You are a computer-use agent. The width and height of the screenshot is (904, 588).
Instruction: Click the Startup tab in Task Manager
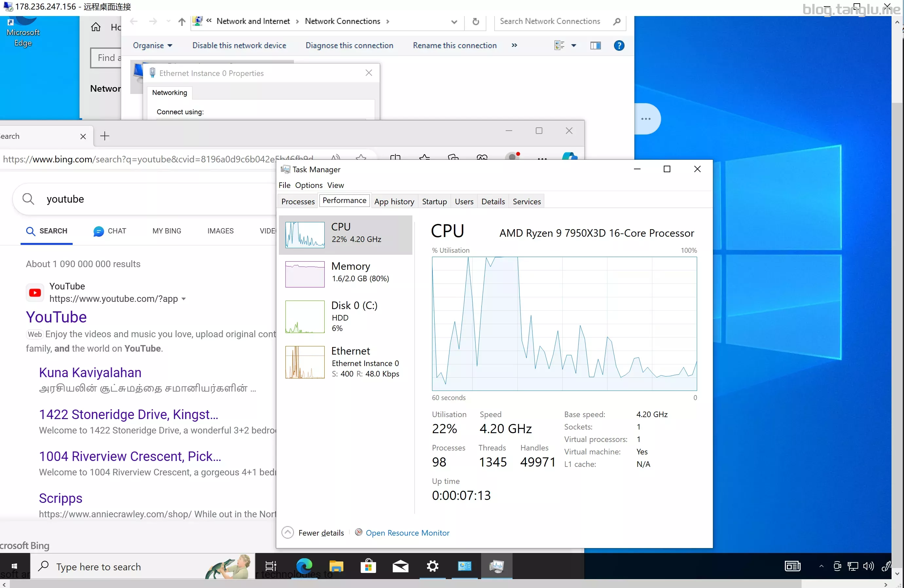click(x=434, y=201)
